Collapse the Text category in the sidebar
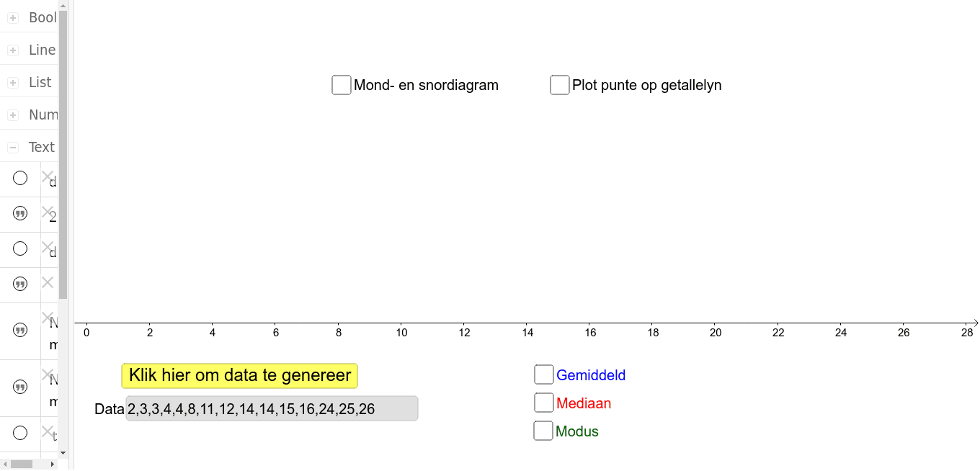Viewport: 980px width, 471px height. (x=12, y=146)
